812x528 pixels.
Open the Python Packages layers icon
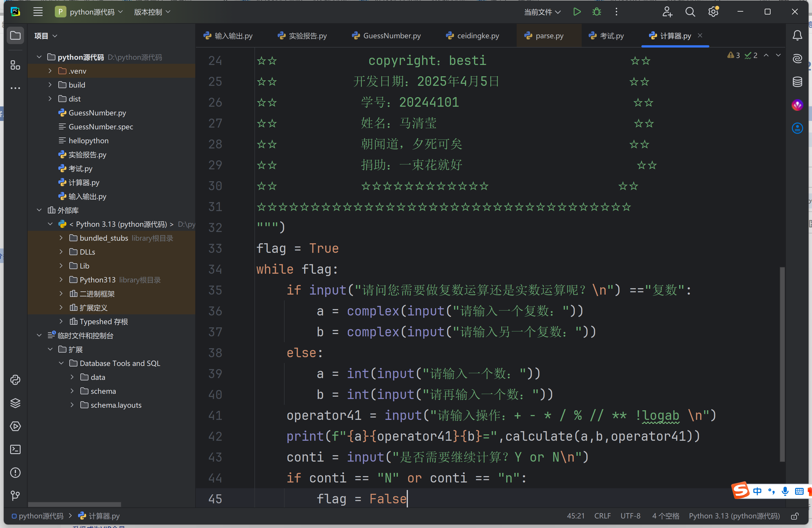click(15, 403)
